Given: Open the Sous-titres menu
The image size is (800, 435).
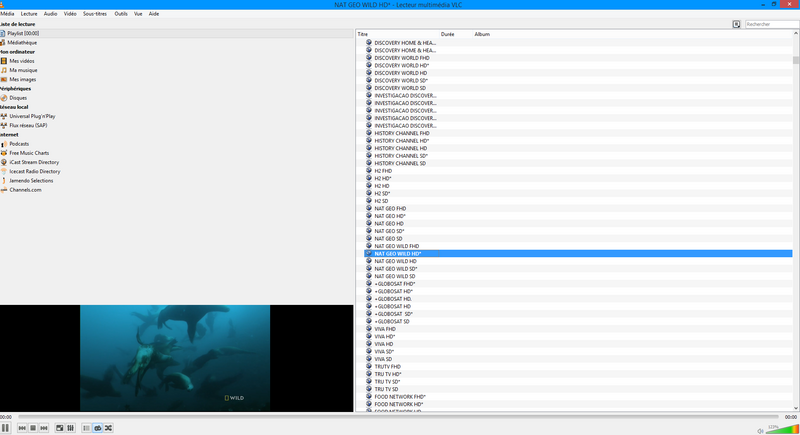Looking at the screenshot, I should (x=95, y=14).
